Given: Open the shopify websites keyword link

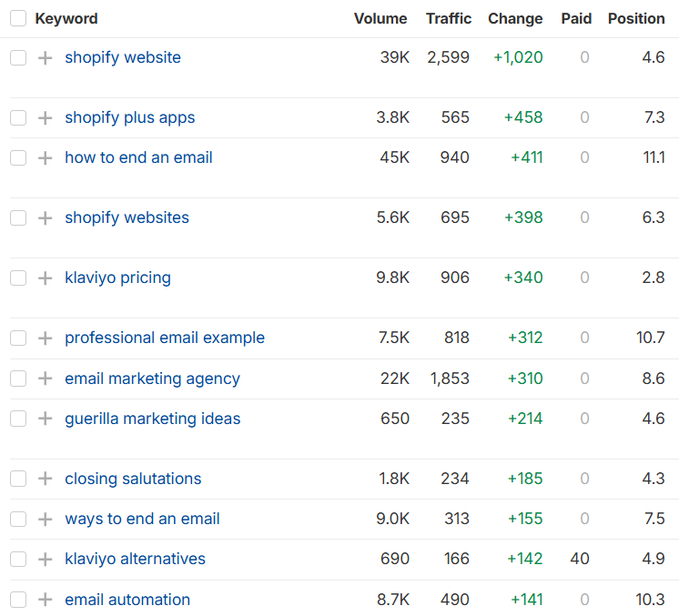Looking at the screenshot, I should pyautogui.click(x=127, y=217).
